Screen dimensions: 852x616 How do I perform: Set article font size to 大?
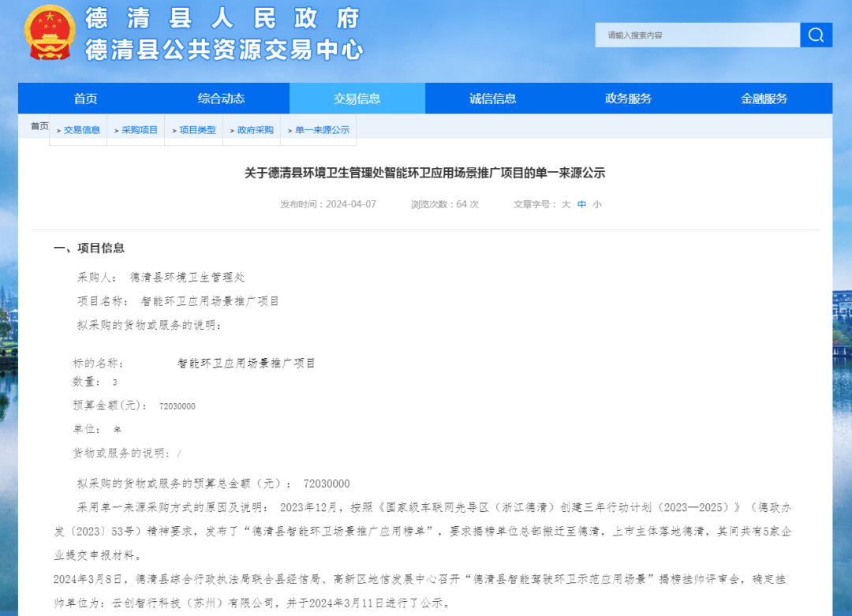click(x=566, y=204)
